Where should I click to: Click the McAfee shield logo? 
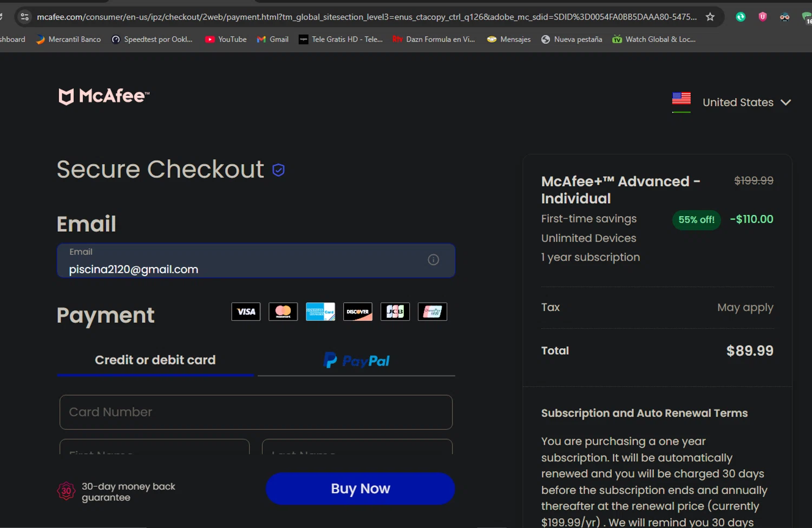[x=66, y=96]
